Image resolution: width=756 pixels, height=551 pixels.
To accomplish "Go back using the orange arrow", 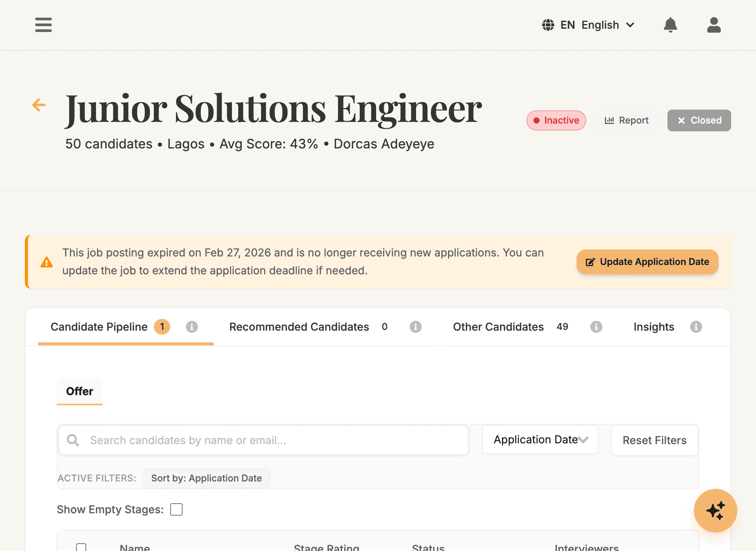I will click(39, 105).
